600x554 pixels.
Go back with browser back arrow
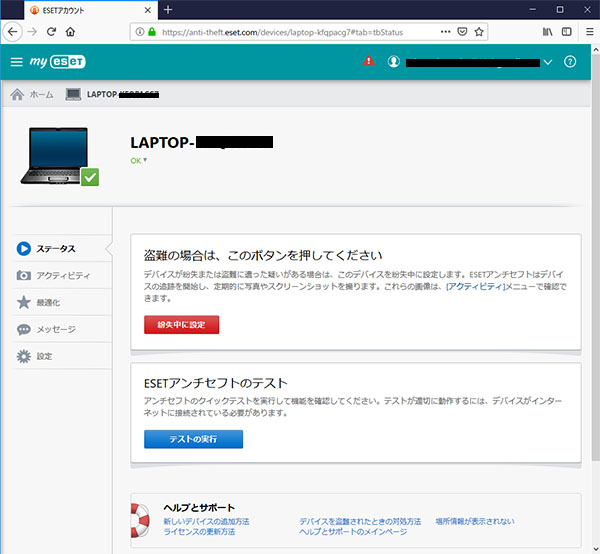(x=13, y=32)
